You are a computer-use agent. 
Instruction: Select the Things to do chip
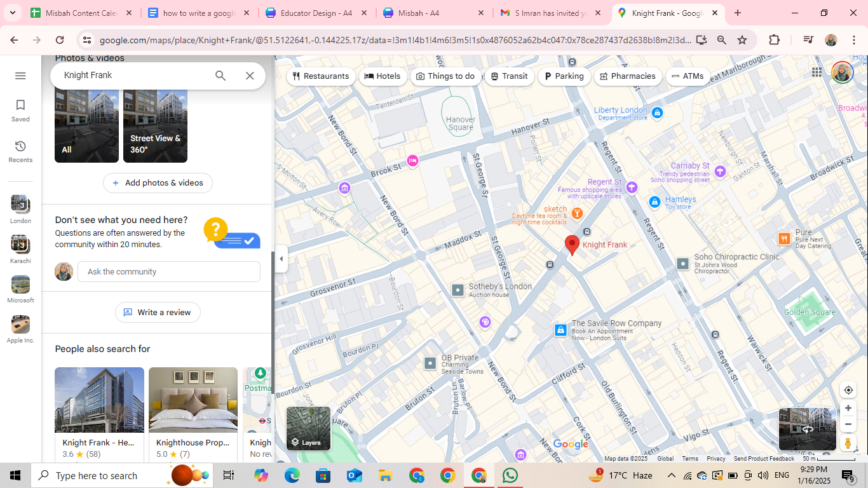[445, 76]
